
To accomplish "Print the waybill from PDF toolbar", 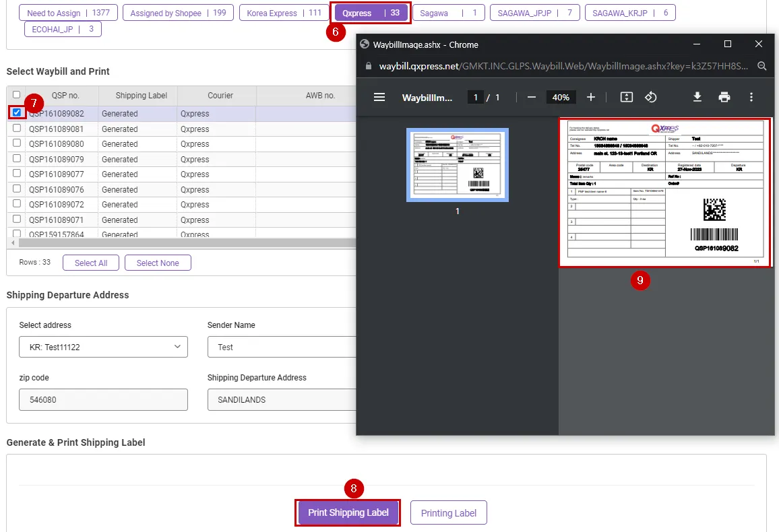I will click(x=724, y=97).
